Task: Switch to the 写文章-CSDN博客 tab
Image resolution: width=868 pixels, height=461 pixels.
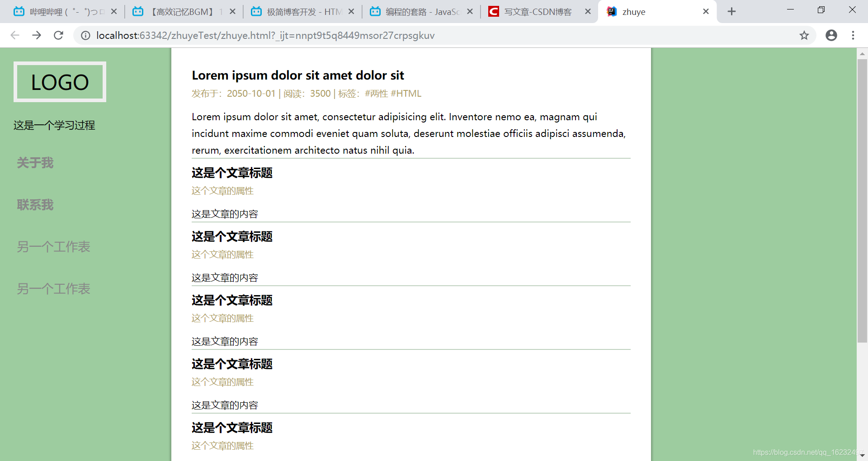Action: point(539,12)
